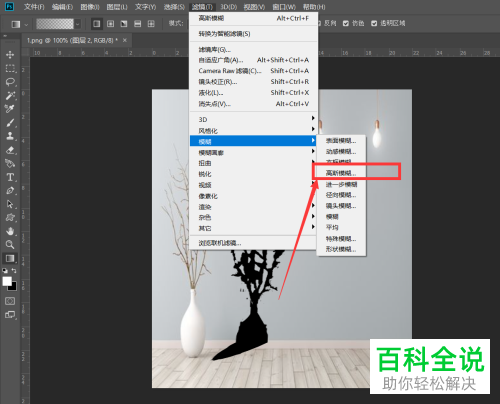Expand the 3D filter submenu
500x404 pixels.
tap(252, 119)
